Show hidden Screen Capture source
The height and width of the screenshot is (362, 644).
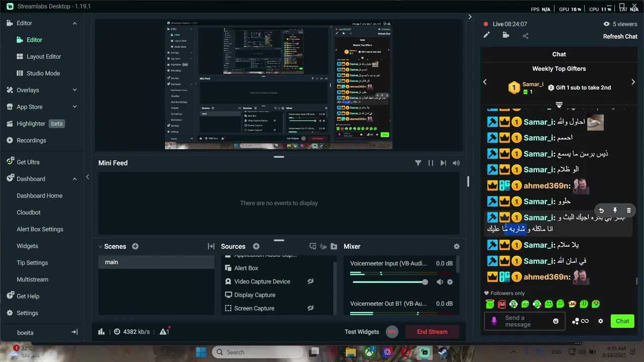pyautogui.click(x=310, y=308)
